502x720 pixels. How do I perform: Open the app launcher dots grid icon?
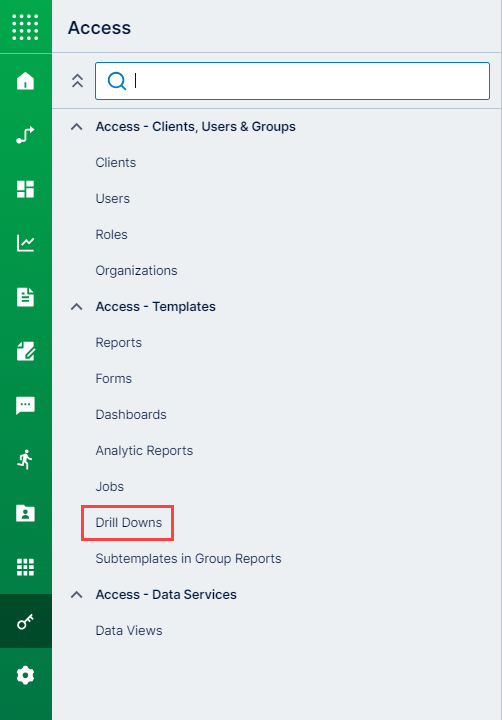(x=25, y=27)
